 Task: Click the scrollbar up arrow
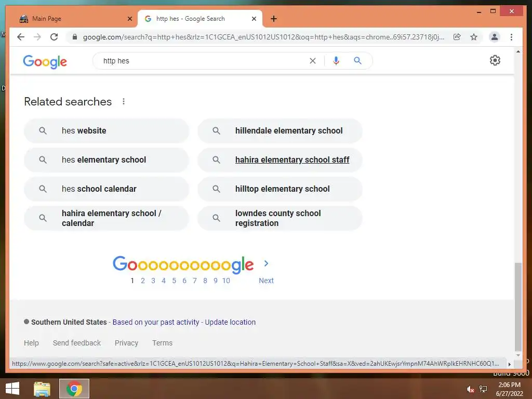tap(518, 51)
